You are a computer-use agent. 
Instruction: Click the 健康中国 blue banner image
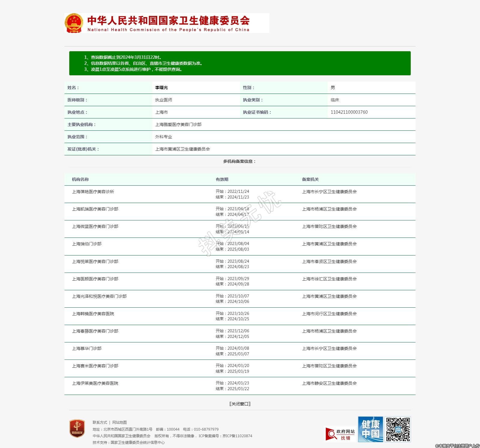[x=370, y=429]
